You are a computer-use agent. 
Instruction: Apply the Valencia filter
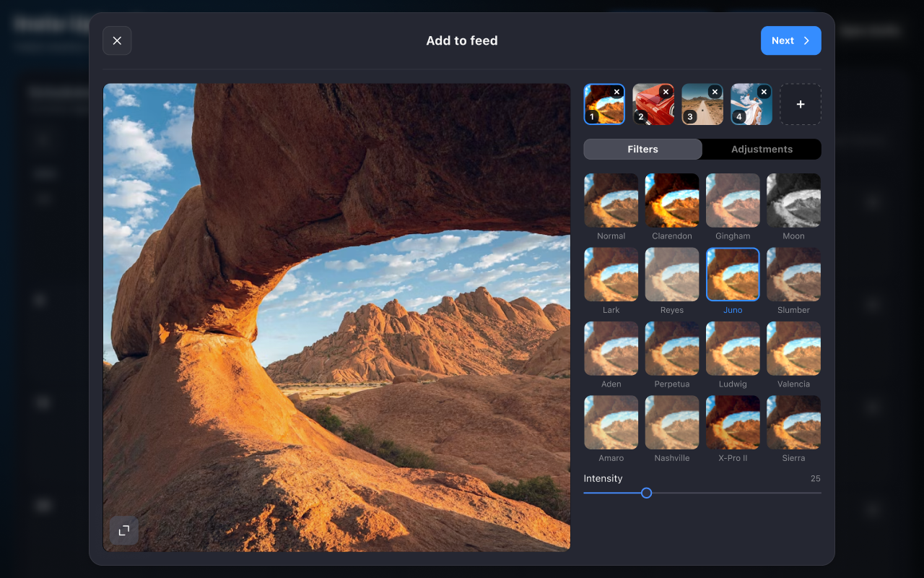[793, 355]
